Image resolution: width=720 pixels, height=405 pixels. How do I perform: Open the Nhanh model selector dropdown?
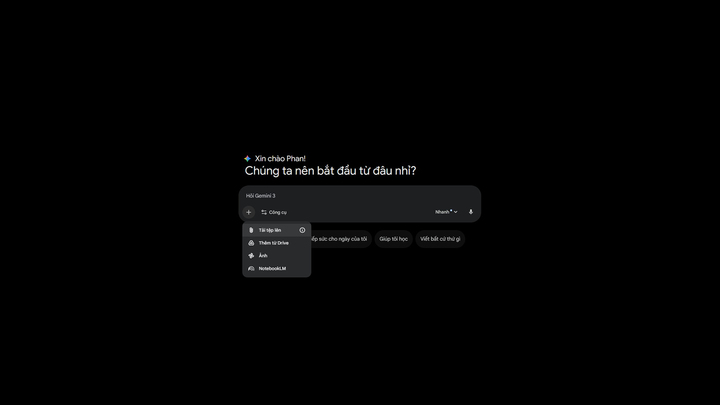446,212
